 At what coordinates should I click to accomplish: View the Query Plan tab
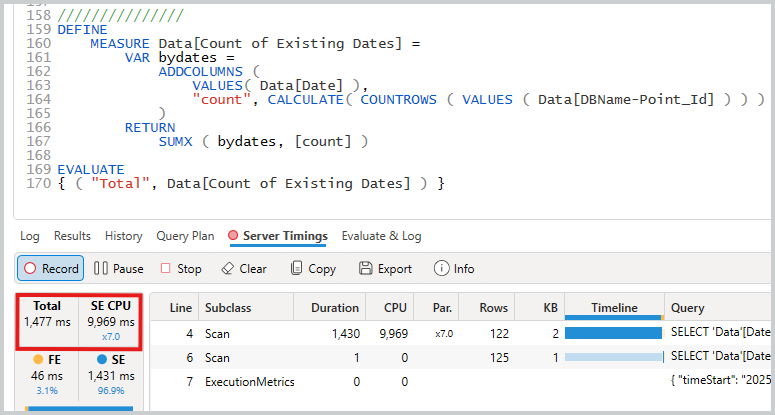pyautogui.click(x=185, y=236)
